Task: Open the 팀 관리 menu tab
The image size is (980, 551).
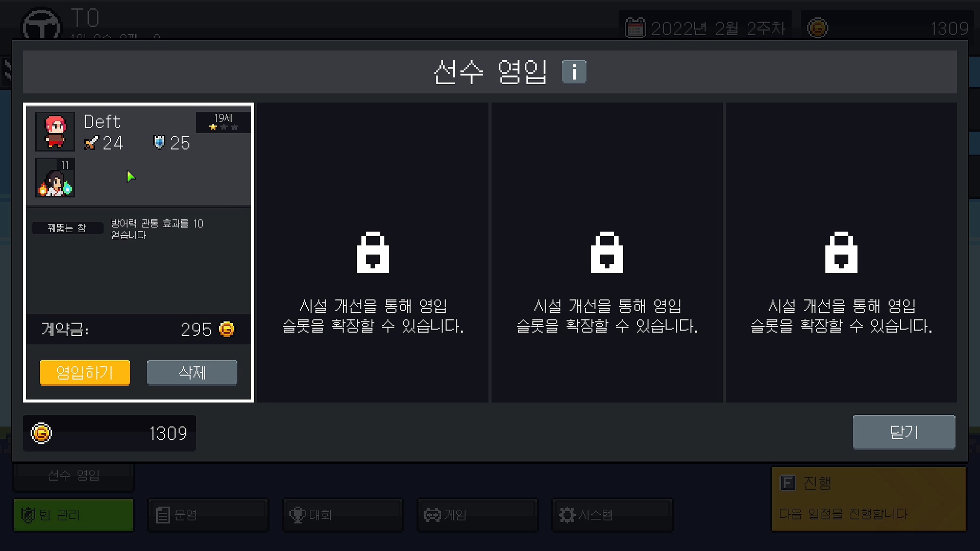Action: [73, 515]
